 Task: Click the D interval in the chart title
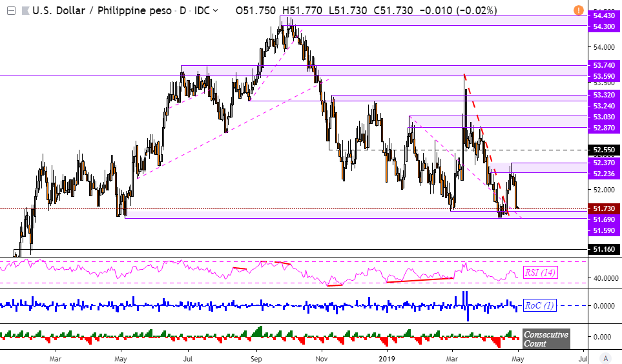(183, 11)
